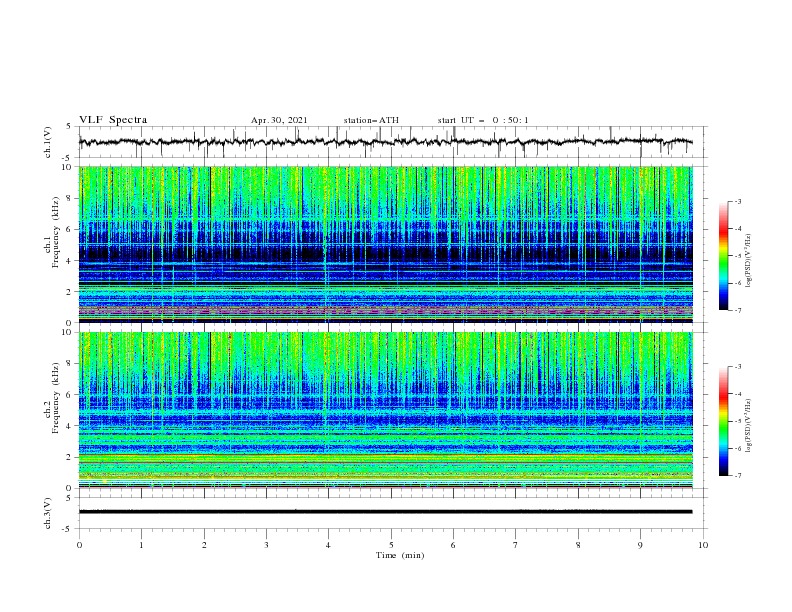This screenshot has width=792, height=612.
Task: Click the "-3" label on ch.1 colorbar
Action: (737, 201)
